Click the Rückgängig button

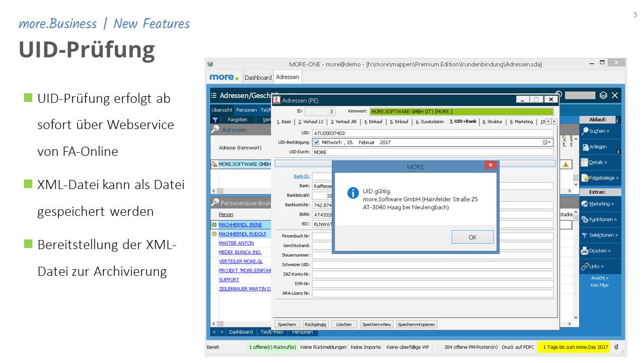pyautogui.click(x=316, y=324)
